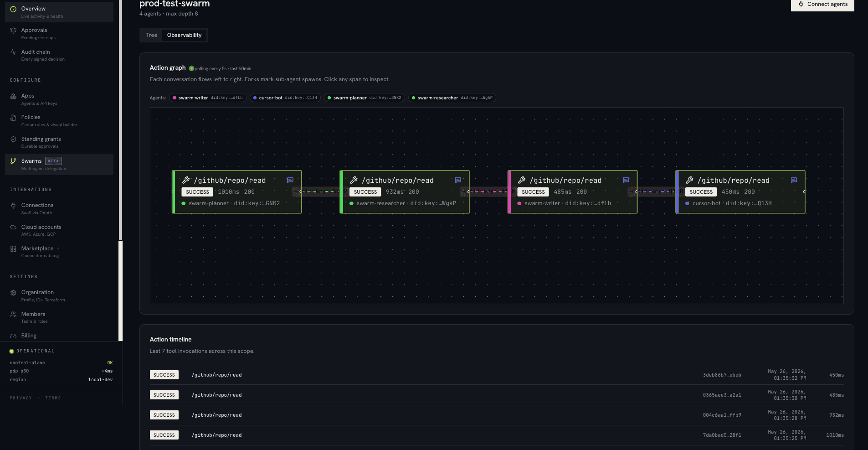Click the prod-test-swarm page title
The width and height of the screenshot is (868, 450).
coord(175,4)
